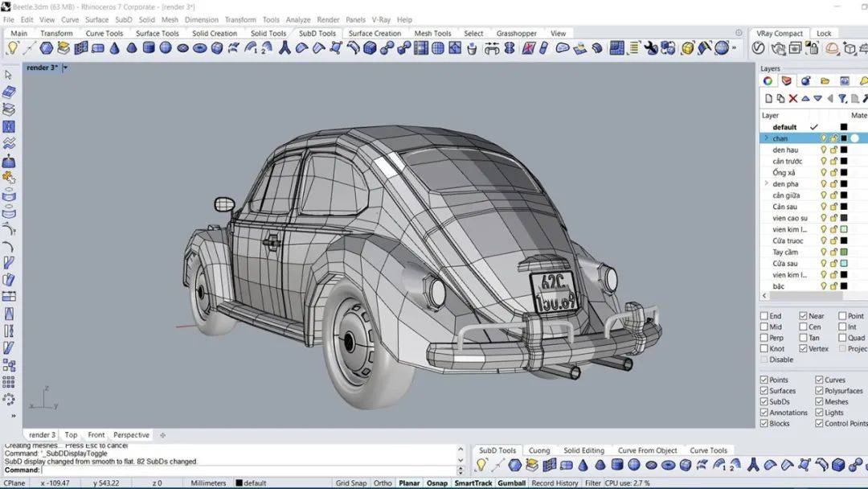The image size is (868, 489).
Task: Click the SubD cylinder icon in top toolbar
Action: coord(149,48)
